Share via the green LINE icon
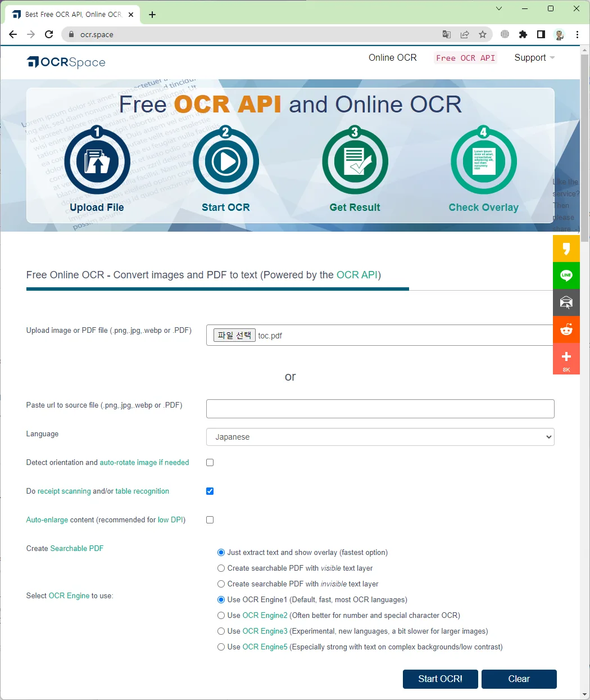 pyautogui.click(x=566, y=276)
